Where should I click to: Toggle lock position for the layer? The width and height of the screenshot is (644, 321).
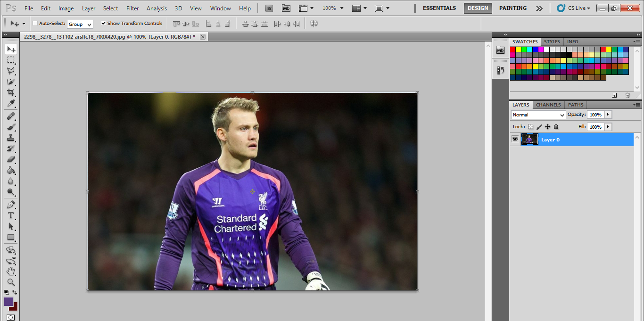pos(547,127)
